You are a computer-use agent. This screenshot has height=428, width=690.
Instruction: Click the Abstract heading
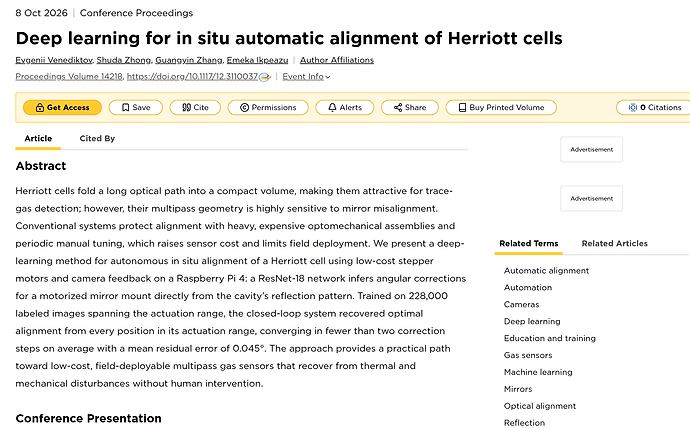(40, 166)
